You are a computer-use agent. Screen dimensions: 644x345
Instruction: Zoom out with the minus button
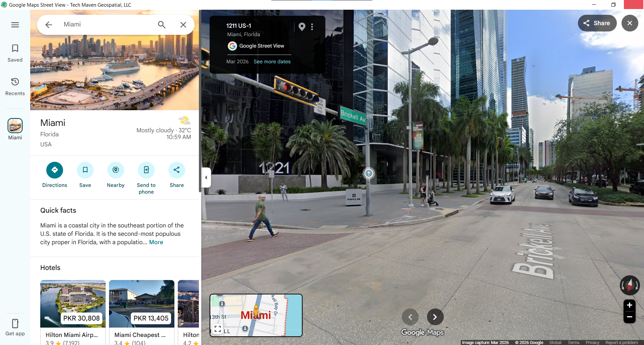pos(630,317)
